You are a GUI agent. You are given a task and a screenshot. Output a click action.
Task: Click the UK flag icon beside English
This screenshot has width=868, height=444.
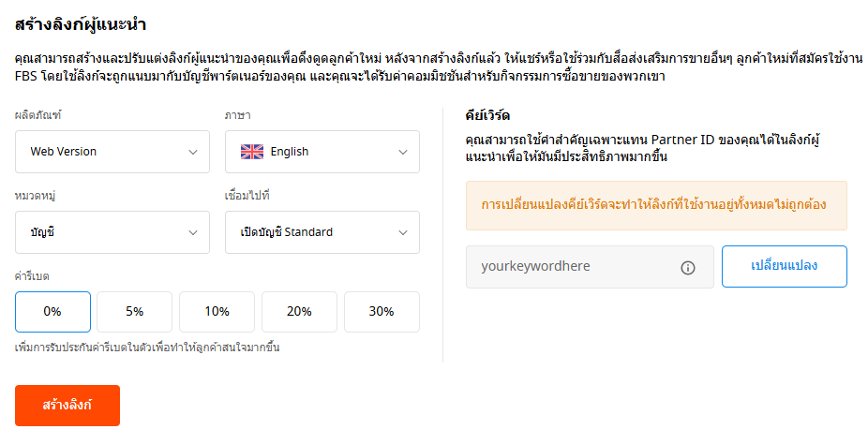point(252,152)
